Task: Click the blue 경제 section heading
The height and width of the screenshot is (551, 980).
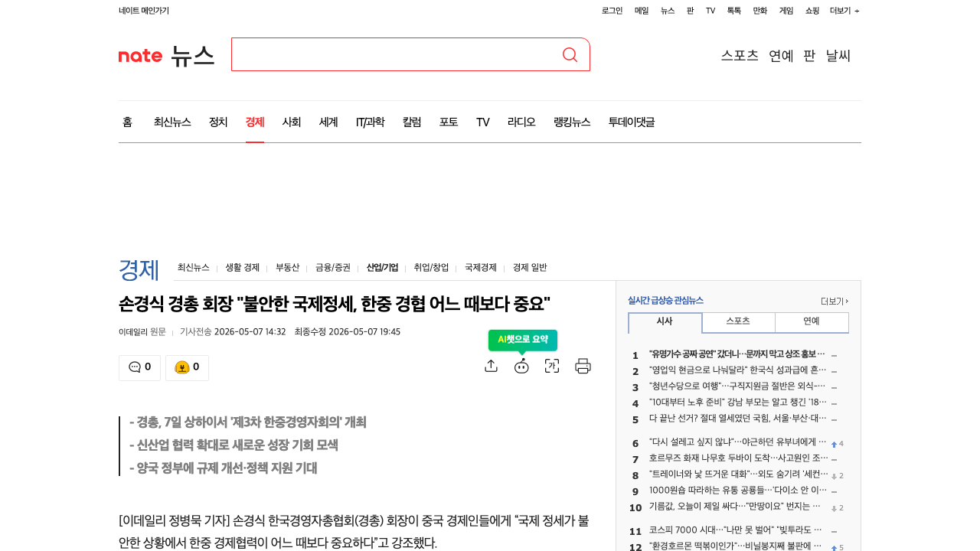Action: pyautogui.click(x=139, y=269)
